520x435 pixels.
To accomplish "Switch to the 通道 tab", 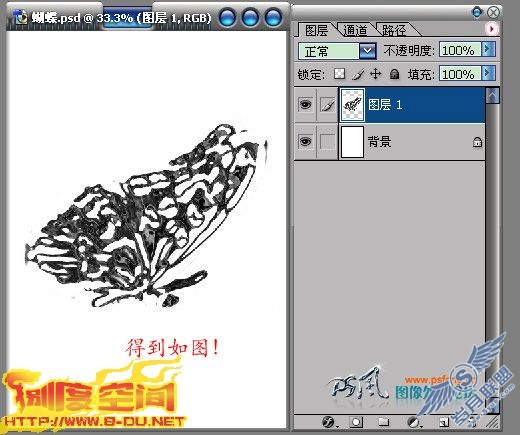I will [355, 31].
